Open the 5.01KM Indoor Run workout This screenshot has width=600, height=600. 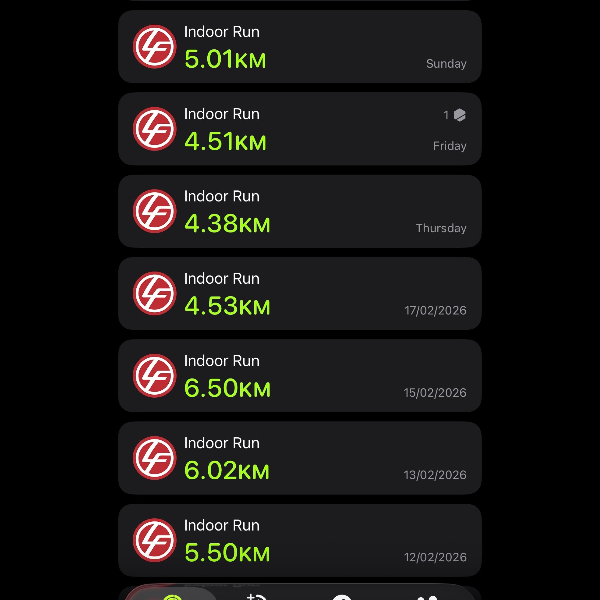coord(300,47)
